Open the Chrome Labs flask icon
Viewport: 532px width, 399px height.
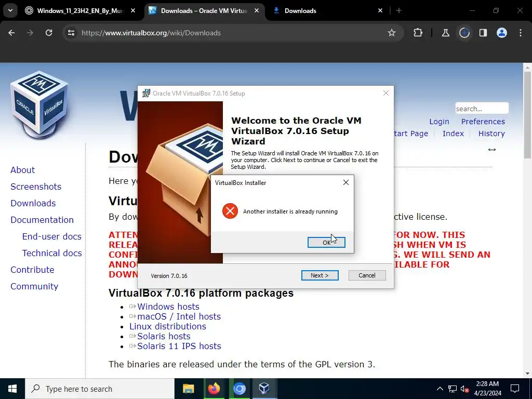click(445, 33)
